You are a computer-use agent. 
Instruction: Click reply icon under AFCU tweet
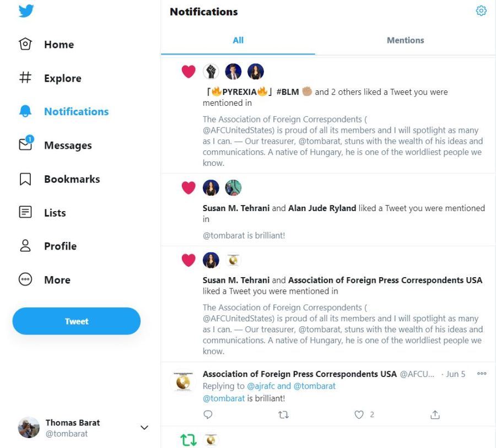[x=208, y=415]
